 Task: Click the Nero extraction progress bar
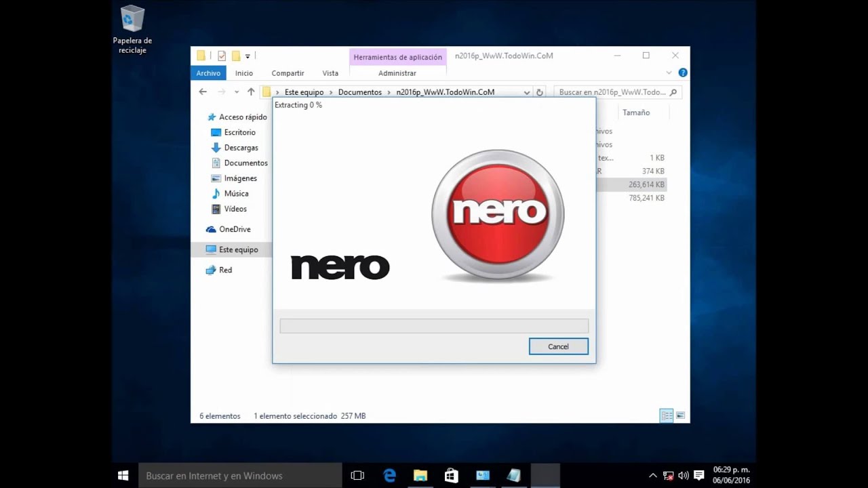click(434, 326)
